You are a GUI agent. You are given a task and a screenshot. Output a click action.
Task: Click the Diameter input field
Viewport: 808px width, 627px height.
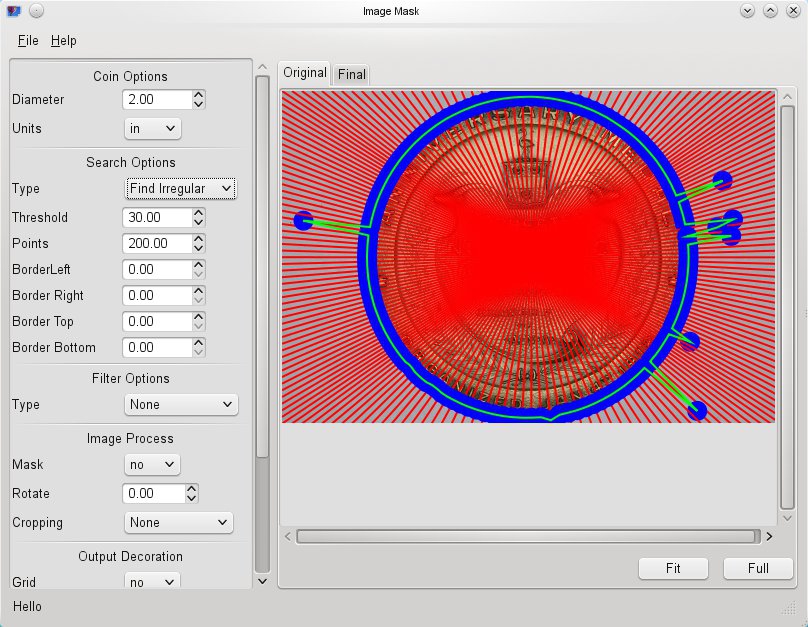pyautogui.click(x=157, y=99)
